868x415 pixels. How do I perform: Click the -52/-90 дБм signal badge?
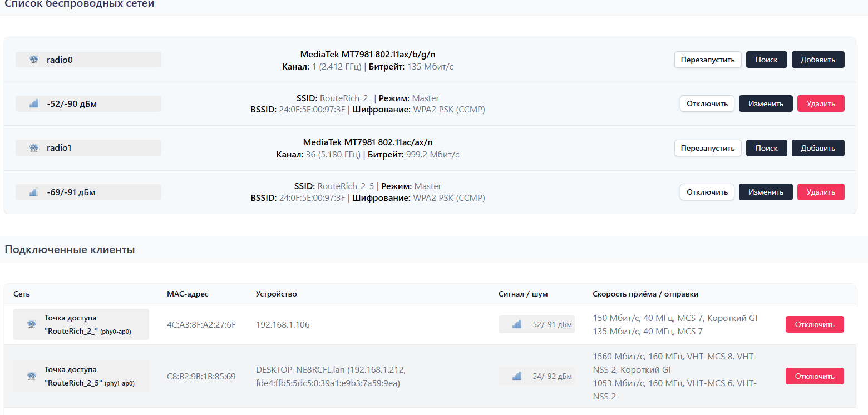click(88, 103)
